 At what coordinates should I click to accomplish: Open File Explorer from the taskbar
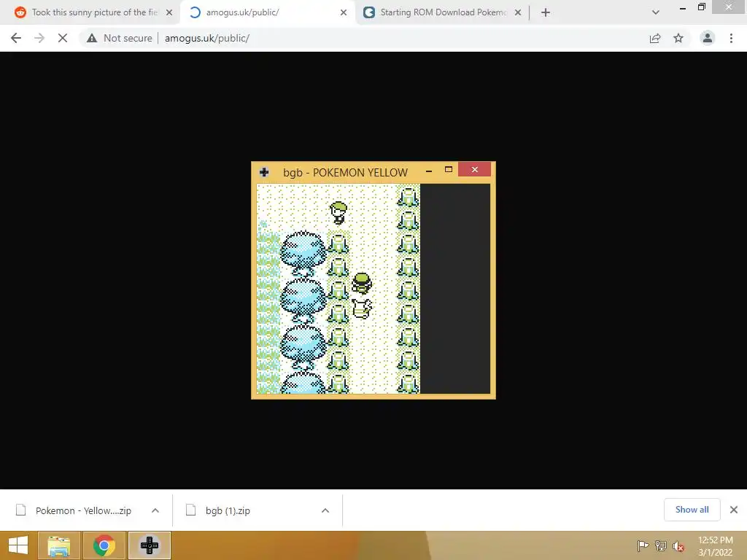pos(58,545)
